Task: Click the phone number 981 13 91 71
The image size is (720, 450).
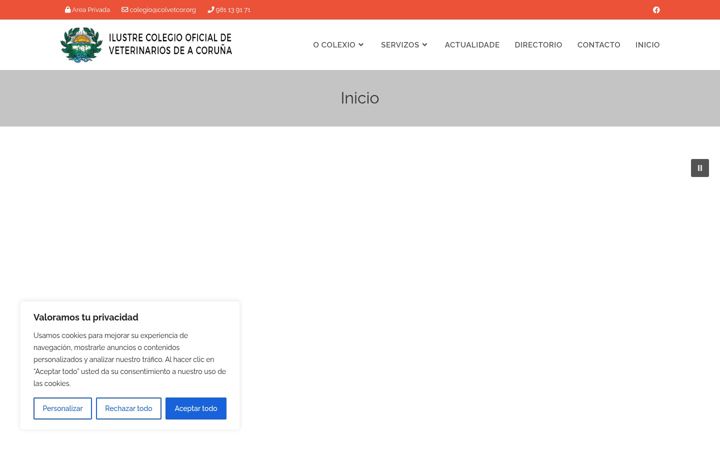Action: click(x=229, y=10)
